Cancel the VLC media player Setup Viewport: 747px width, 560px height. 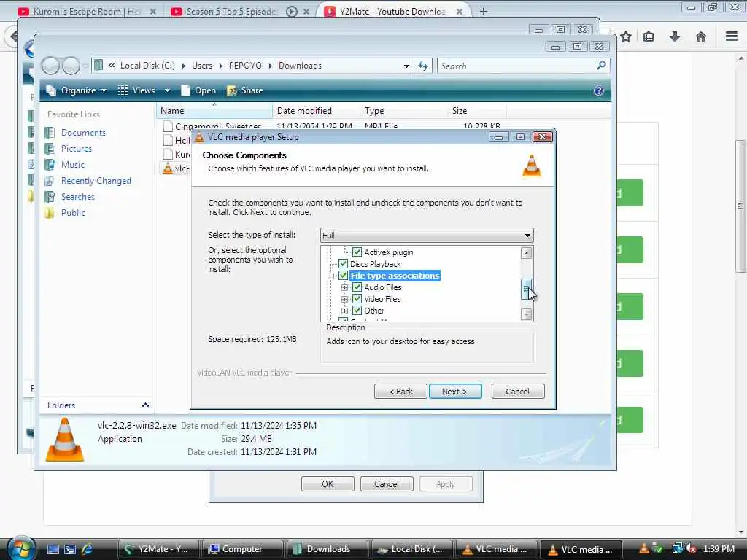click(x=518, y=392)
